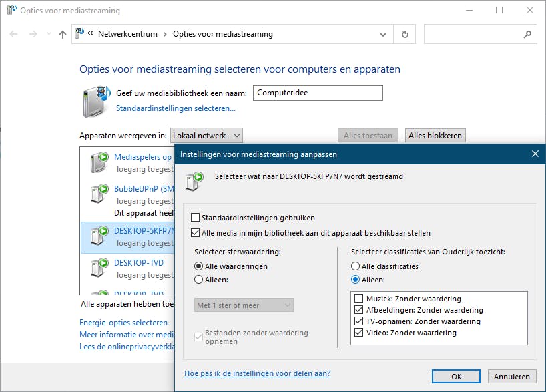Viewport: 546px width, 392px height.
Task: Click the refresh icon in address bar
Action: pyautogui.click(x=404, y=34)
